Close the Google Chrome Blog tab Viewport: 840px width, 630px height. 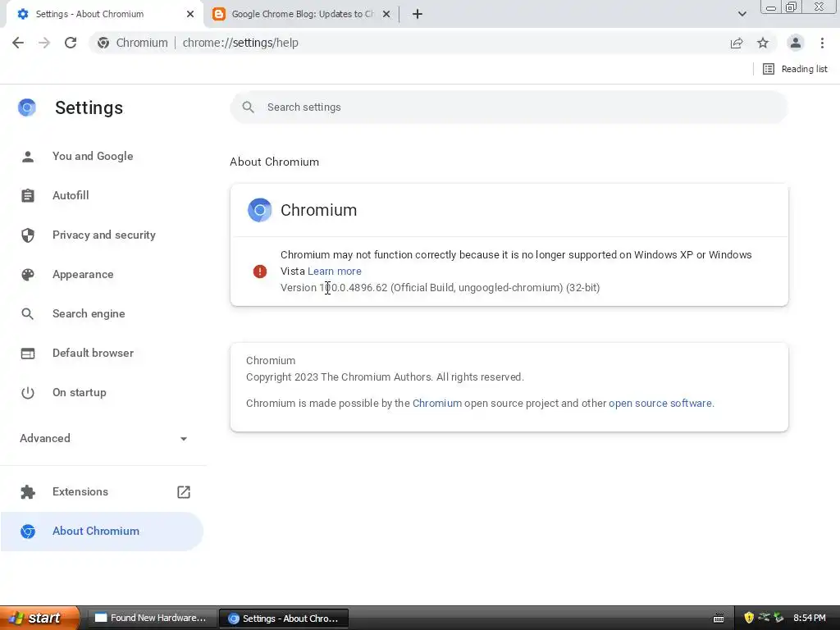click(386, 15)
